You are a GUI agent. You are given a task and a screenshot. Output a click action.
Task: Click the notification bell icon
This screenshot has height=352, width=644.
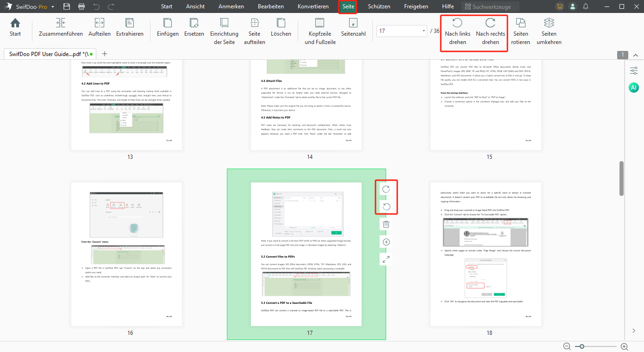(x=586, y=6)
